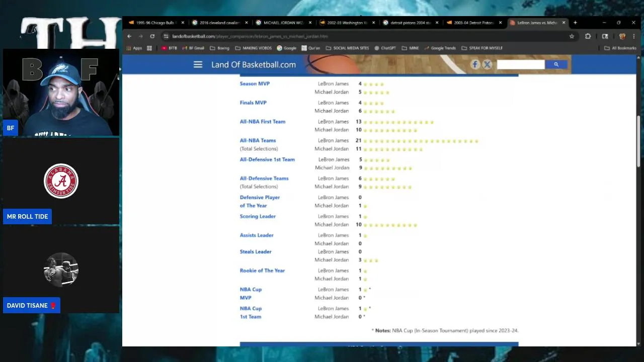Click the Land Of Basketball.com site title

coord(254,65)
